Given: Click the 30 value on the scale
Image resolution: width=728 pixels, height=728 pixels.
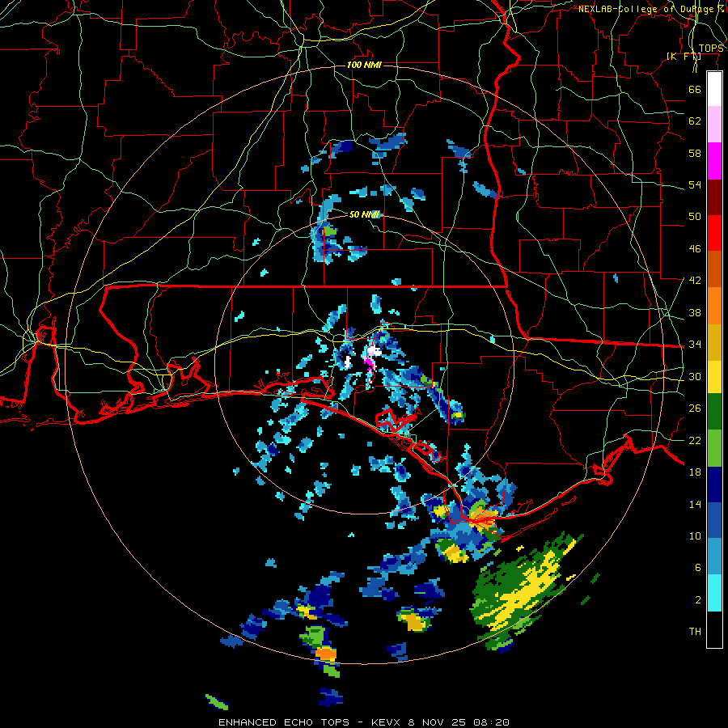Looking at the screenshot, I should point(695,376).
